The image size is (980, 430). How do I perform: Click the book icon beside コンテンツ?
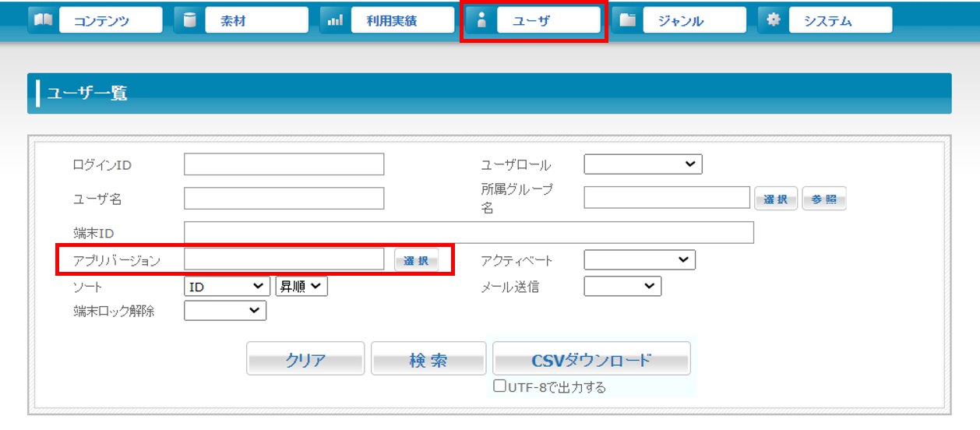[43, 20]
